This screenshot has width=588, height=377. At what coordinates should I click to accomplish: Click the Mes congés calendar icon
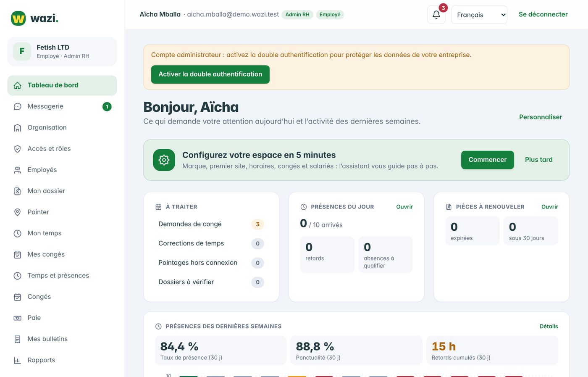click(17, 255)
